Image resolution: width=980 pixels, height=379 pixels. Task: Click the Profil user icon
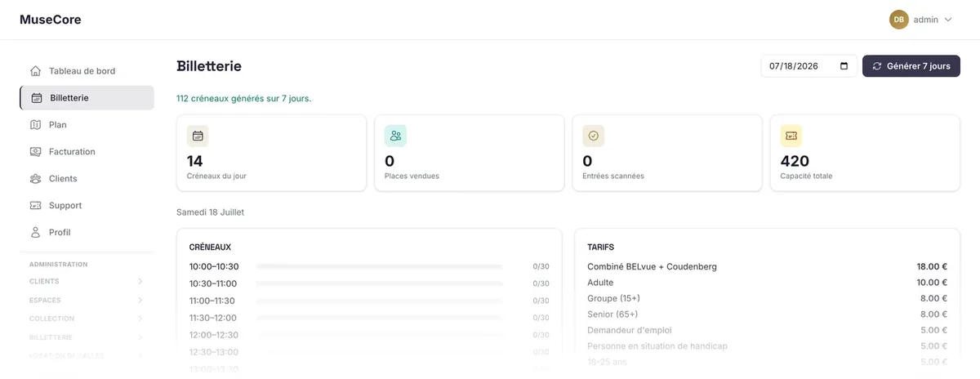pos(35,233)
